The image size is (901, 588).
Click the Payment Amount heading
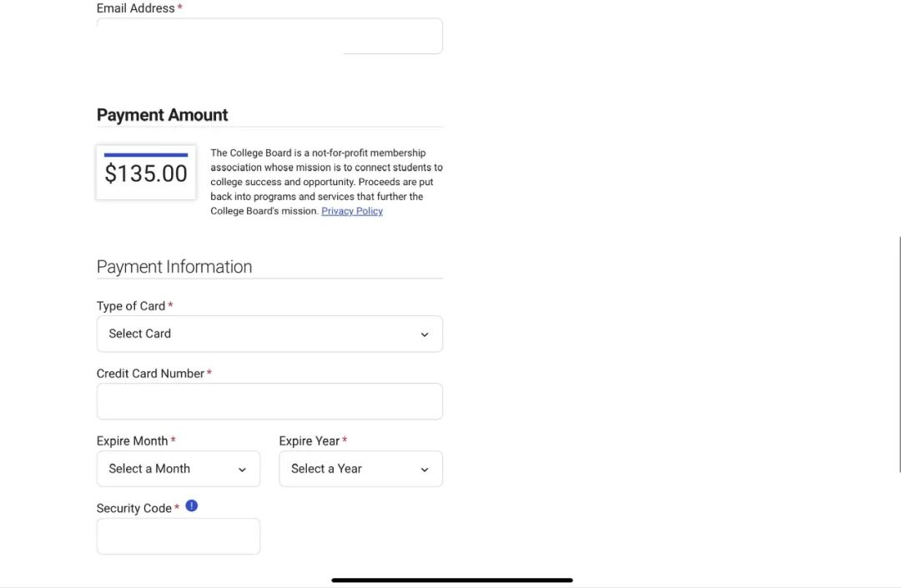click(163, 115)
